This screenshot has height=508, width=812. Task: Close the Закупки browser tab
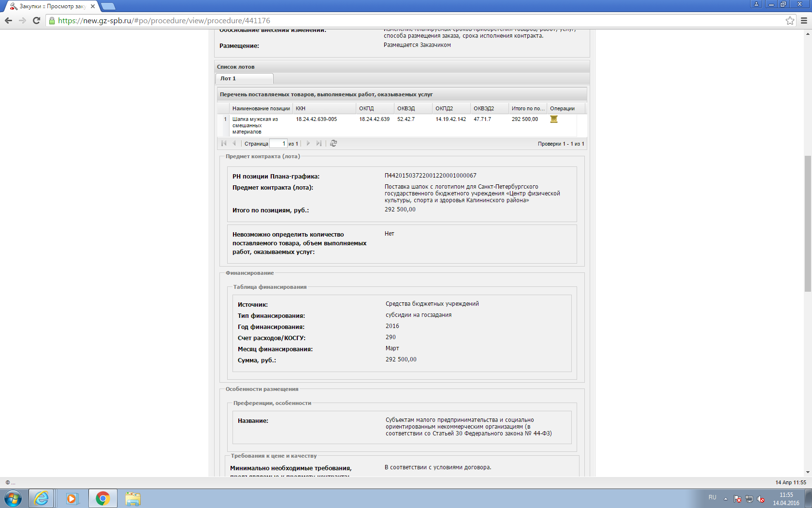pyautogui.click(x=93, y=6)
